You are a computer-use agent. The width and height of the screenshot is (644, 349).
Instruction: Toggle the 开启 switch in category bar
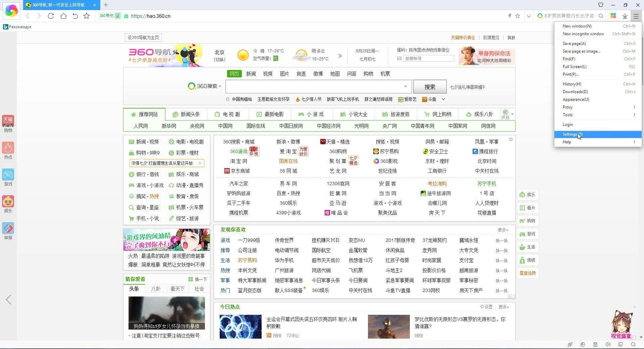coord(505,114)
